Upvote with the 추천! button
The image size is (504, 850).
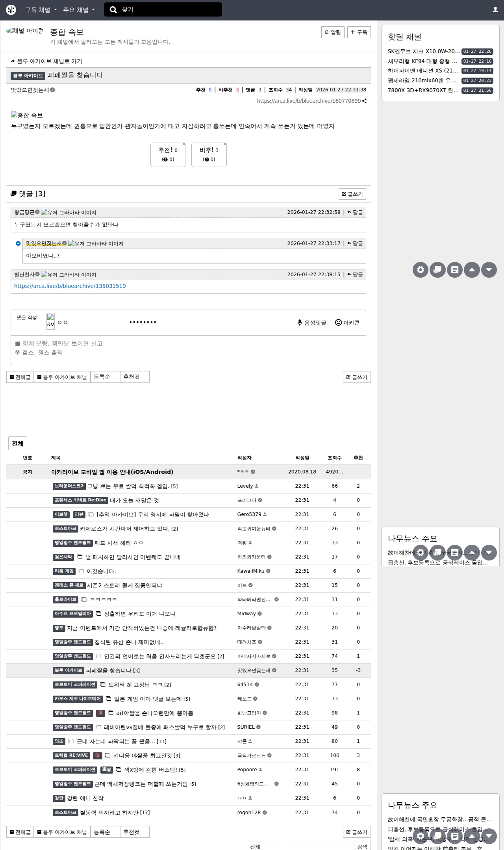(168, 154)
